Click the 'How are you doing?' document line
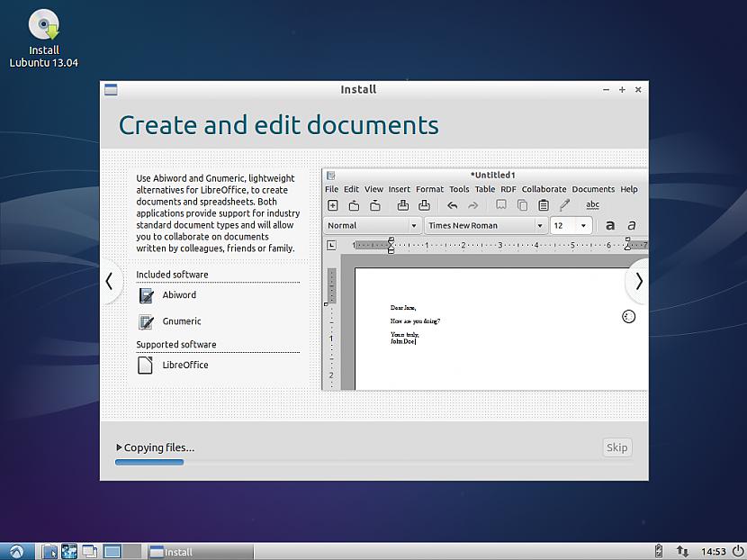The image size is (747, 560). click(415, 321)
